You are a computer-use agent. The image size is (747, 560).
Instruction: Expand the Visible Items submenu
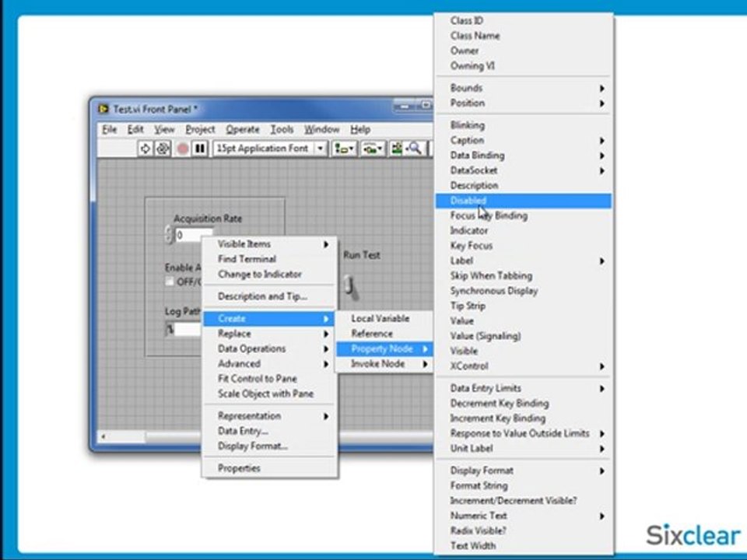pos(270,244)
